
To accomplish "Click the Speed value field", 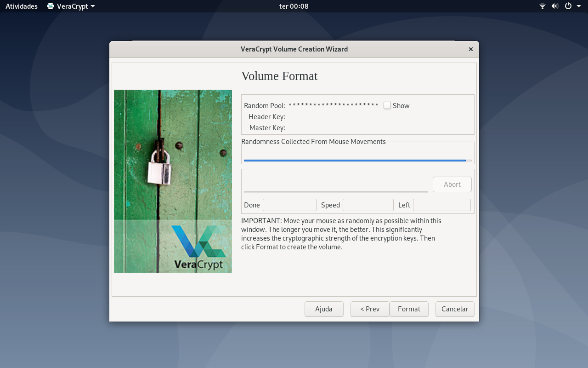I will (368, 205).
